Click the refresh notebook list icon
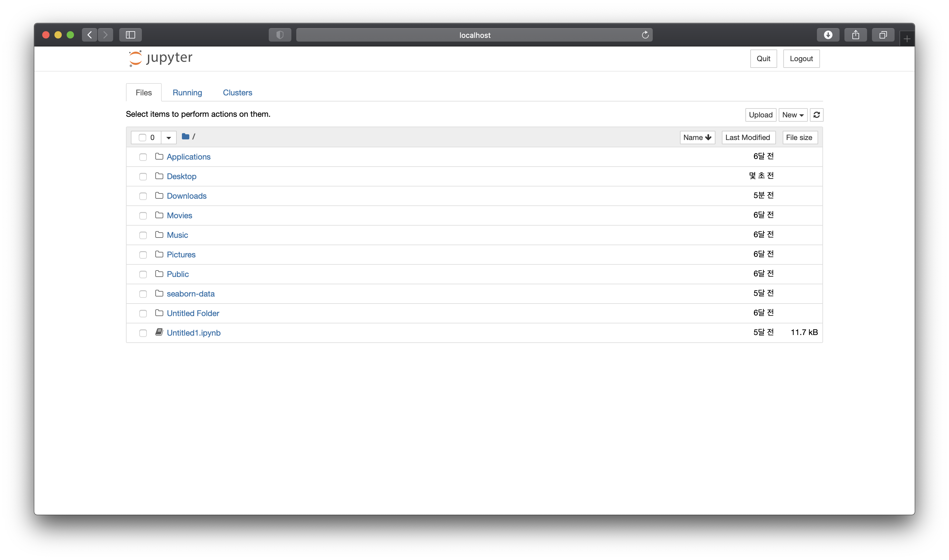This screenshot has height=560, width=949. [x=816, y=115]
